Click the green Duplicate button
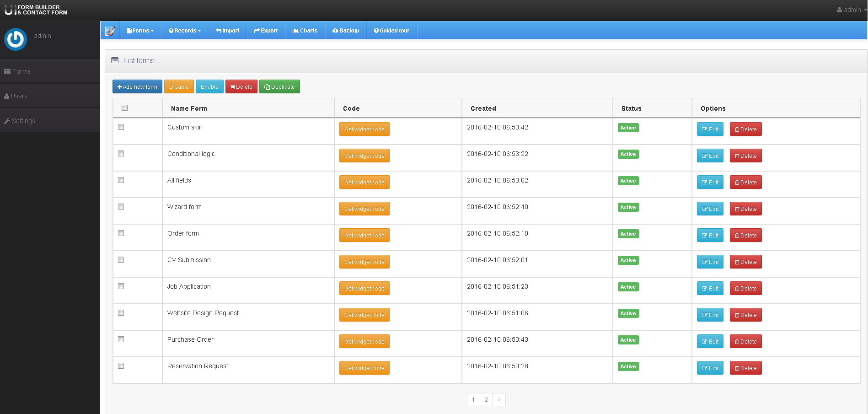Screen dimensions: 868x414 (279, 87)
